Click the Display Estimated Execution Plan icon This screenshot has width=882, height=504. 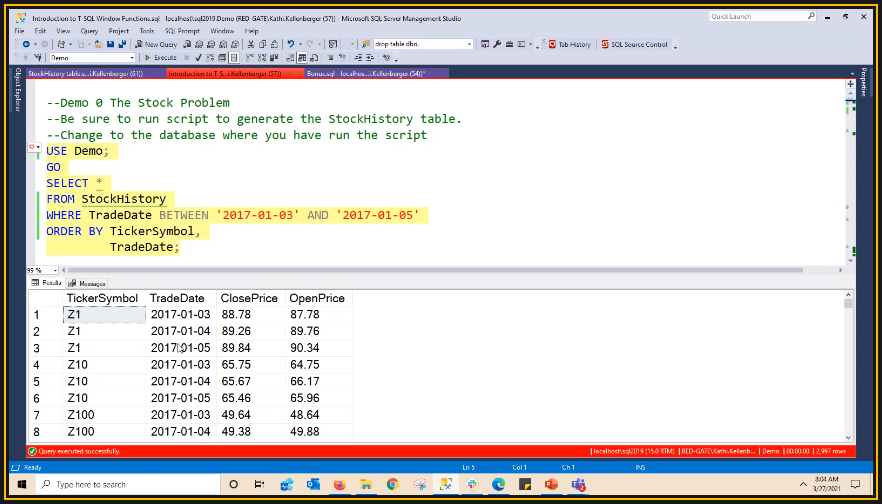tap(210, 57)
